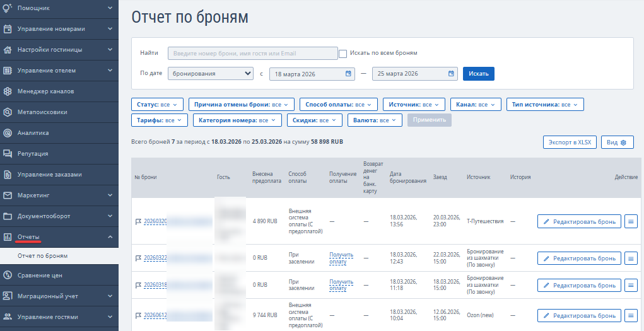Open the Price comparison menu item
Image resolution: width=644 pixels, height=331 pixels.
(x=40, y=275)
